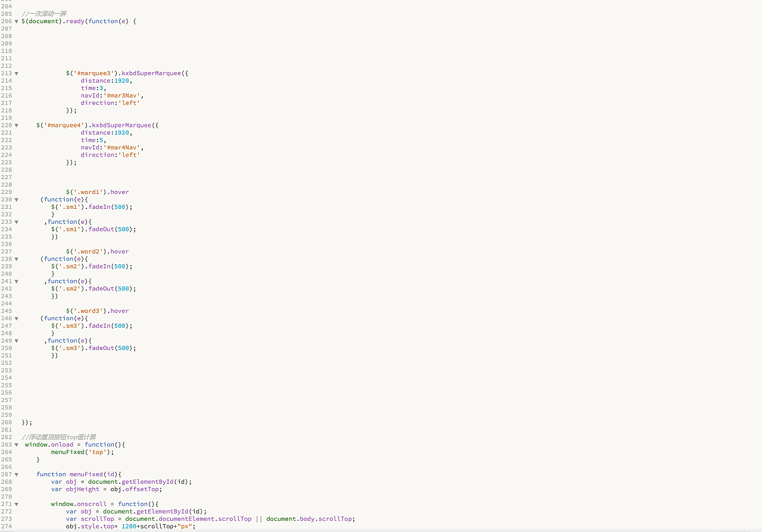762x532 pixels.
Task: Toggle fold triangle beside line 241
Action: point(16,281)
